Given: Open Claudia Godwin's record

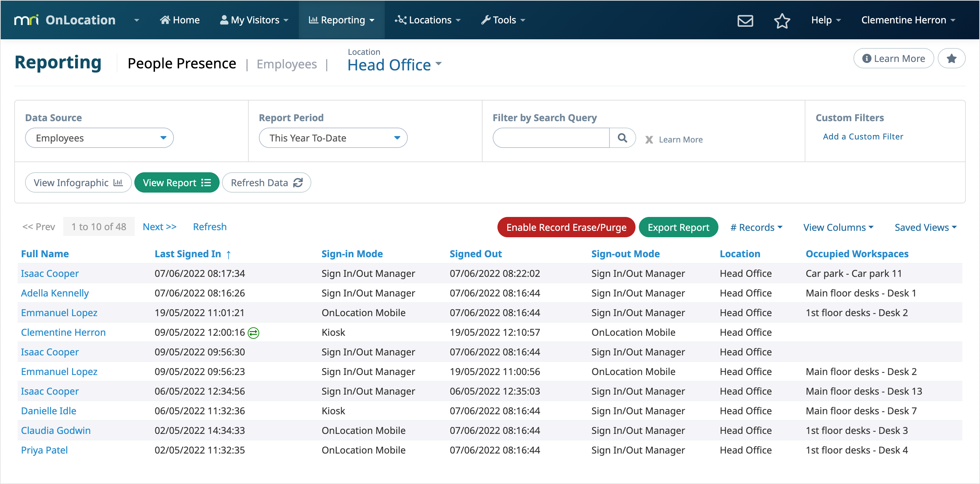Looking at the screenshot, I should click(x=55, y=430).
